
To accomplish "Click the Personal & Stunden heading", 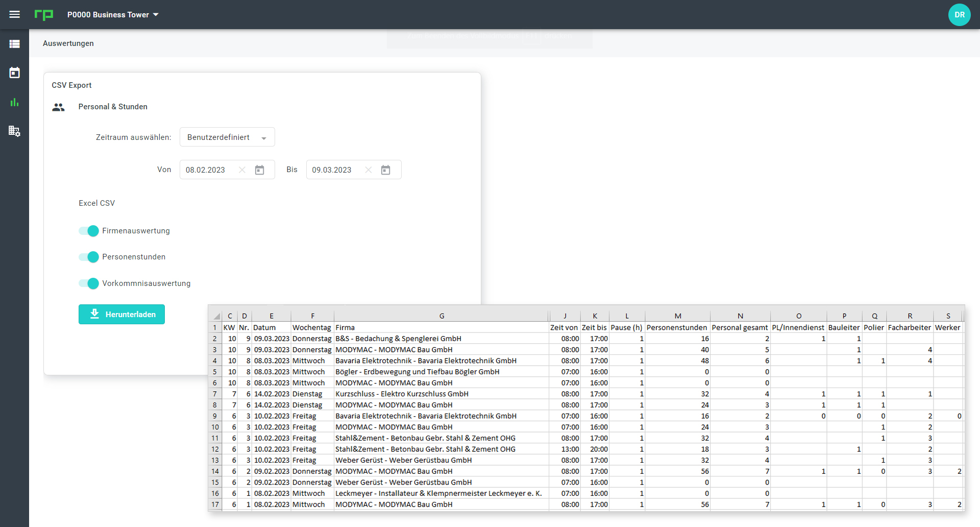I will (x=113, y=107).
